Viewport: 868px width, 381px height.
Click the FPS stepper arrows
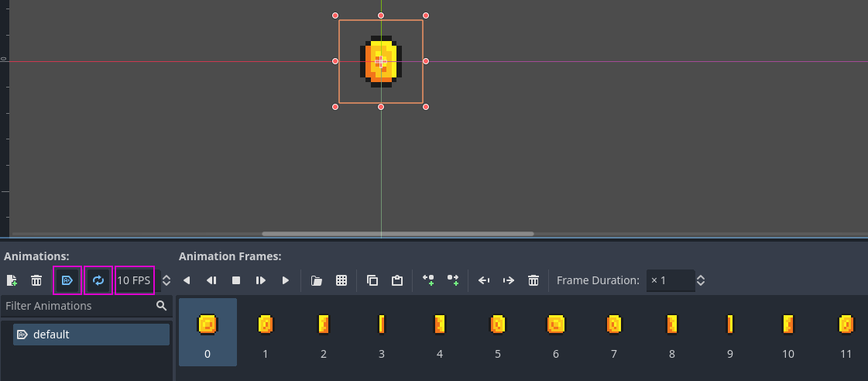coord(166,280)
